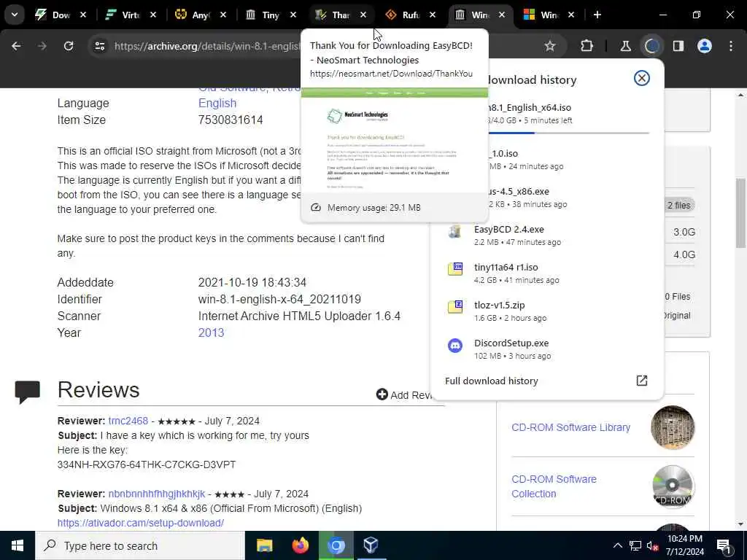Viewport: 747px width, 560px height.
Task: Open the 2013 year link
Action: click(211, 332)
